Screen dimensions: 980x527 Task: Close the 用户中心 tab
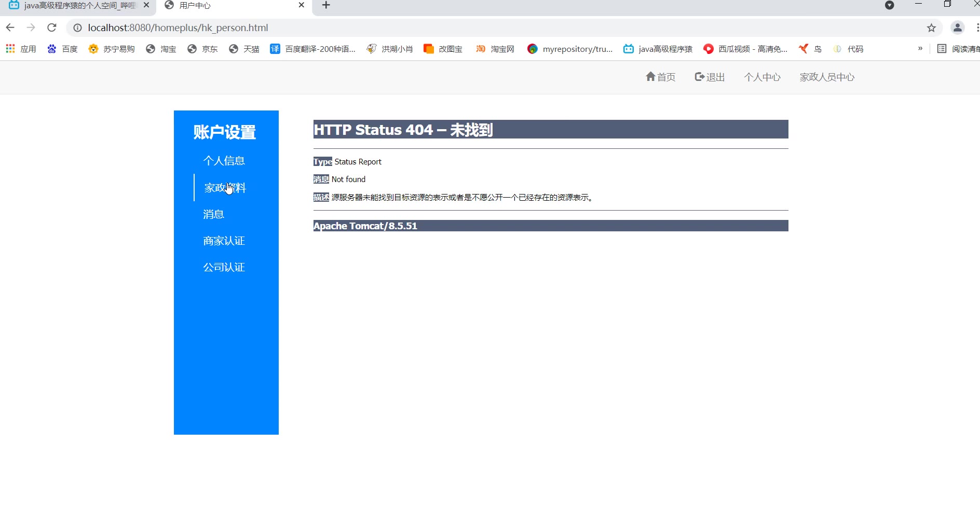pyautogui.click(x=301, y=5)
